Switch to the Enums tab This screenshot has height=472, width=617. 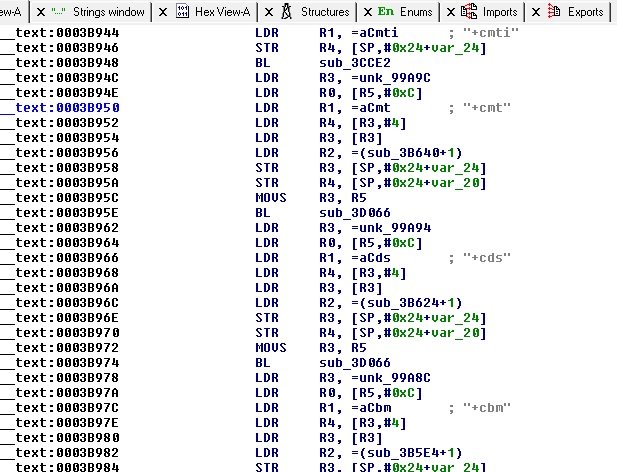point(416,12)
